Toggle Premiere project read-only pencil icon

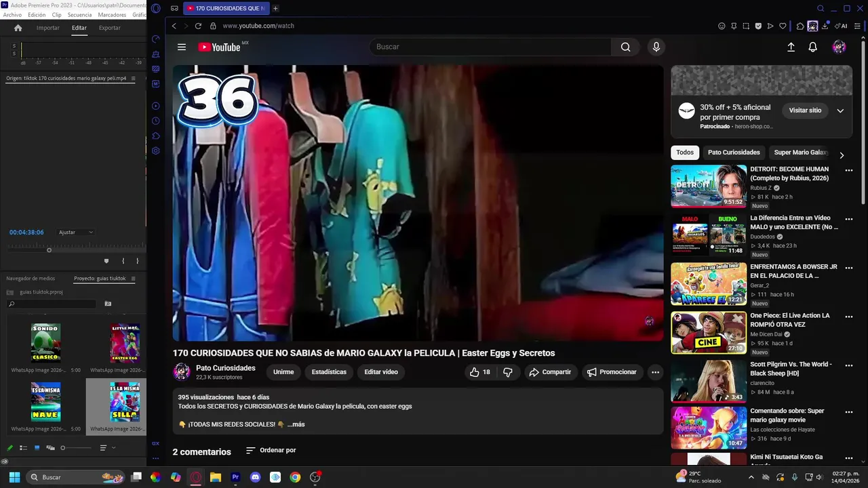click(9, 448)
